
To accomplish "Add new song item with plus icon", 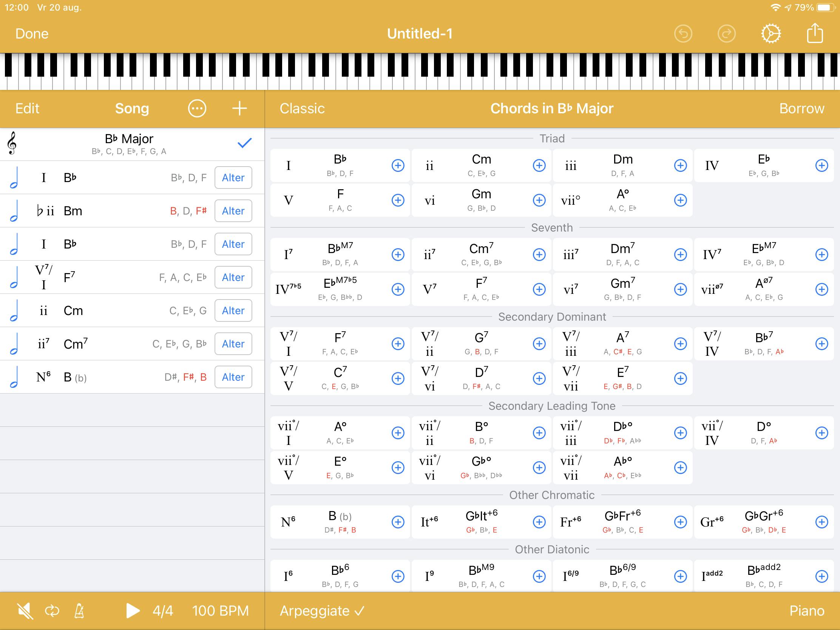I will point(239,109).
